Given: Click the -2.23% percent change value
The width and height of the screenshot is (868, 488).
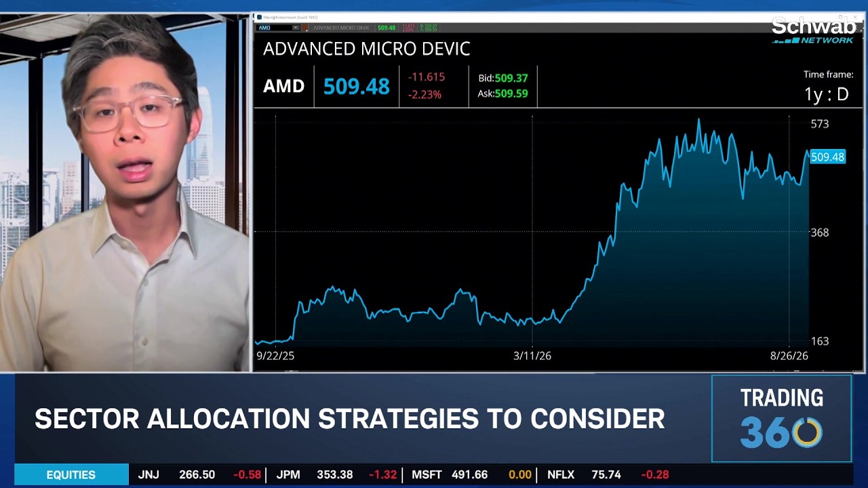Looking at the screenshot, I should click(x=425, y=94).
